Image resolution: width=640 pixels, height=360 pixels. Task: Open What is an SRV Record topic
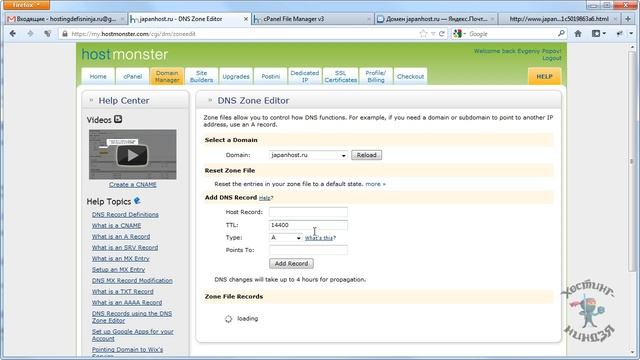(125, 247)
